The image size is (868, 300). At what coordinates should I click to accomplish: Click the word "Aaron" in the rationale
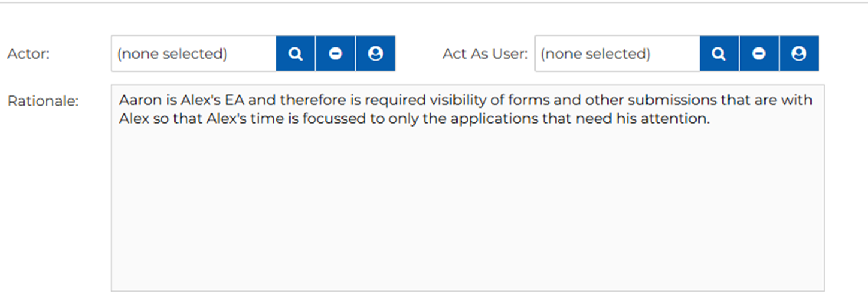136,100
